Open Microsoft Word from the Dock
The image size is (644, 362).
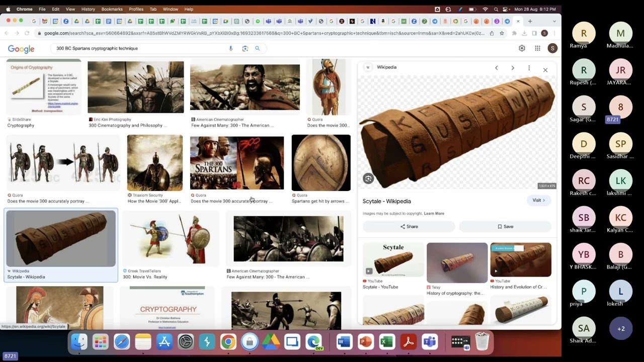click(x=344, y=342)
